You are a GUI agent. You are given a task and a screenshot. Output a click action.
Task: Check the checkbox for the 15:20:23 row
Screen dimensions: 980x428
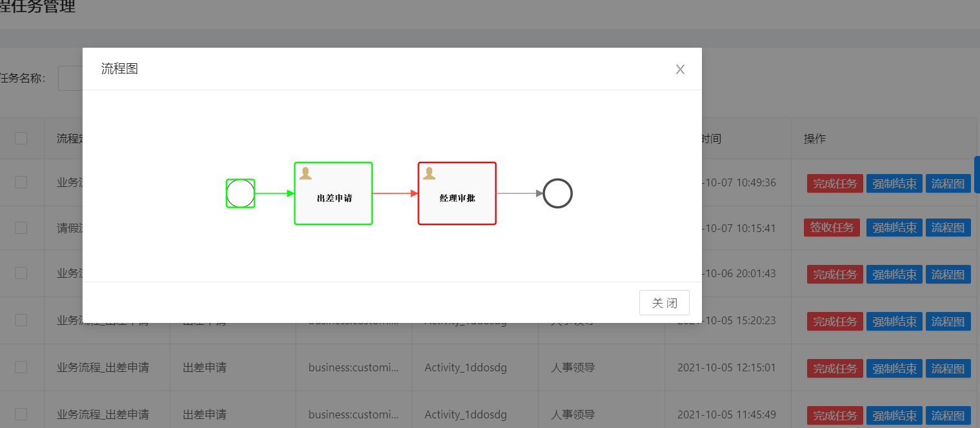(x=21, y=320)
